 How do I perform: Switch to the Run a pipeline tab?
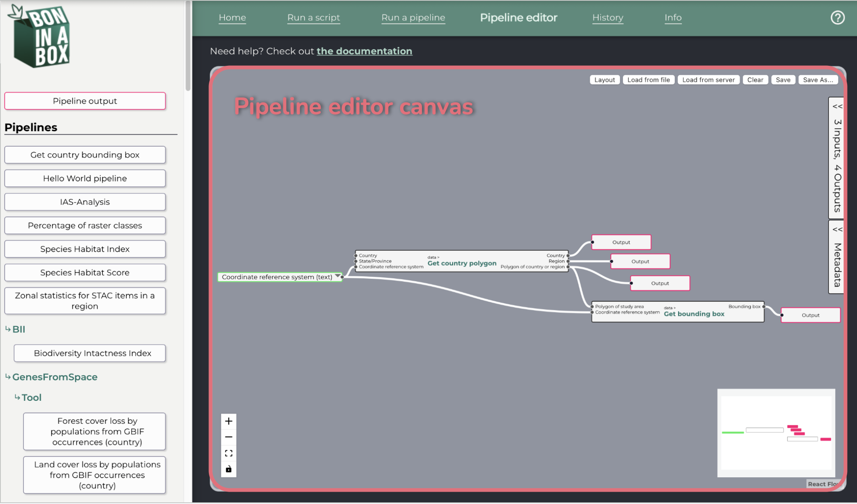pyautogui.click(x=413, y=18)
